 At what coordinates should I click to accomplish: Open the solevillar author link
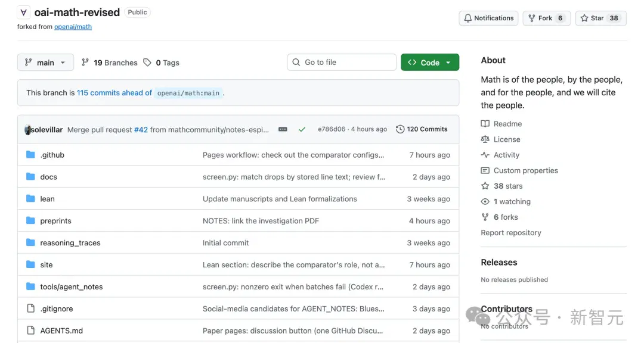[47, 130]
